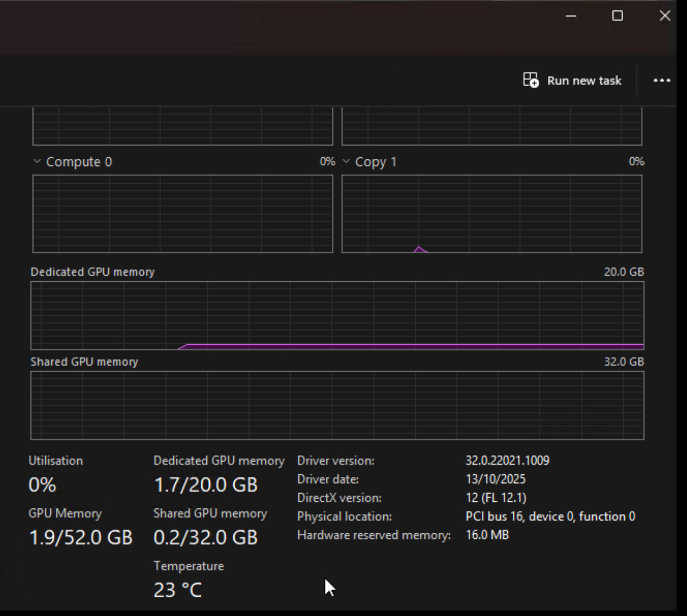Screen dimensions: 687x616
Task: Select the '20.0 GB' graph maximum value
Action: tap(624, 272)
